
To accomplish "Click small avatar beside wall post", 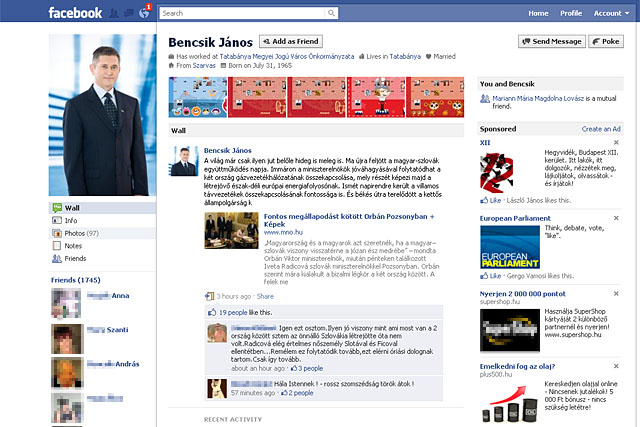I will 184,161.
